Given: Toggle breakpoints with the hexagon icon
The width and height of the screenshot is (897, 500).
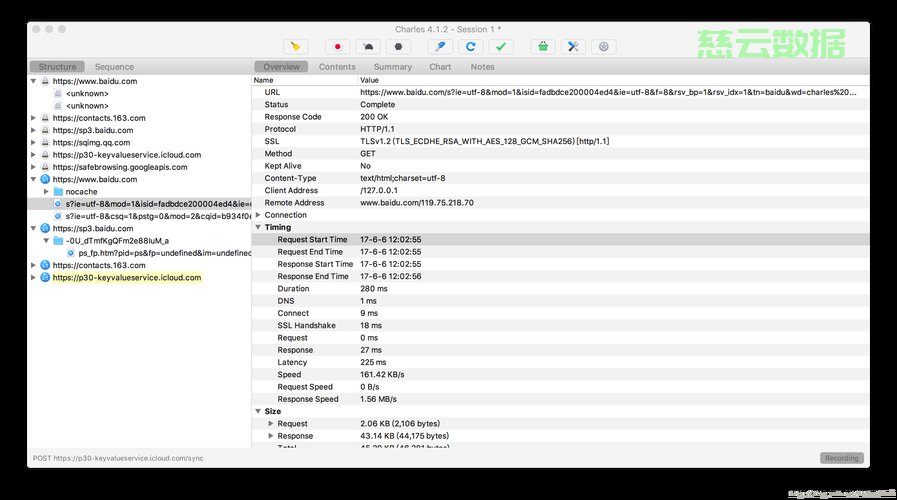Looking at the screenshot, I should (399, 46).
